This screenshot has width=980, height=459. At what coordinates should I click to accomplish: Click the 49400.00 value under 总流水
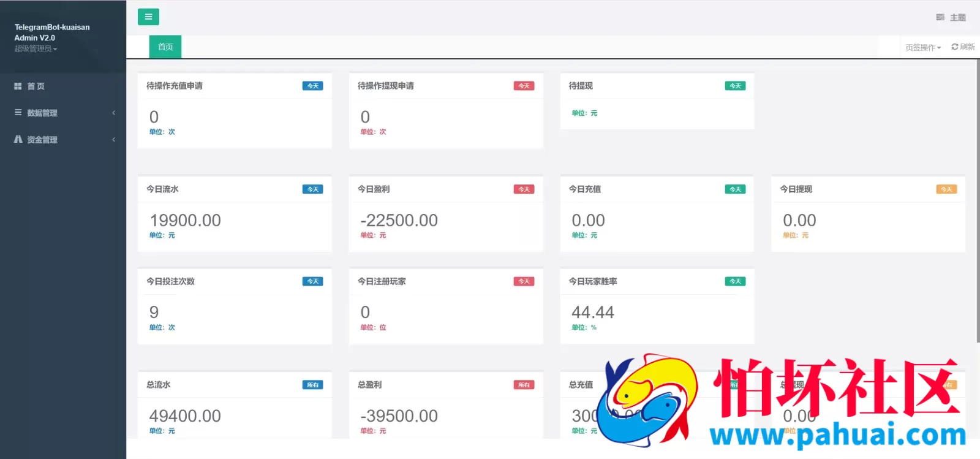click(x=185, y=416)
